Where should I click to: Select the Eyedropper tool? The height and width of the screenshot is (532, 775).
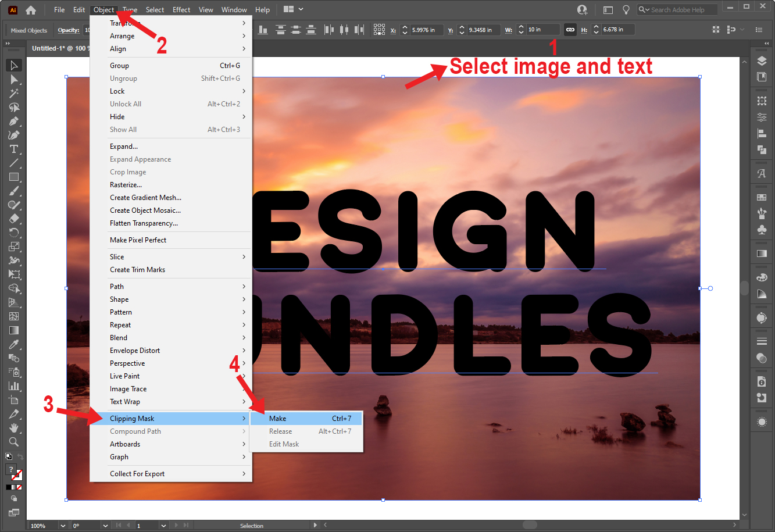click(x=14, y=344)
